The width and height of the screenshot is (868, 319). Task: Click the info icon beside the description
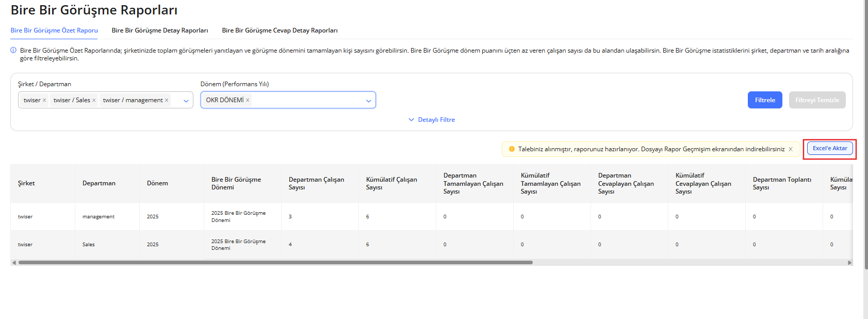click(13, 51)
